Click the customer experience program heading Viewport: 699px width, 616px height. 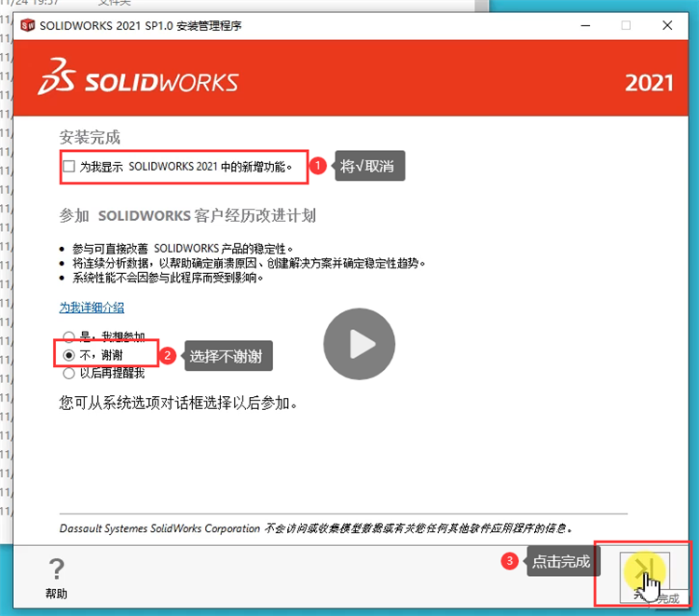187,215
